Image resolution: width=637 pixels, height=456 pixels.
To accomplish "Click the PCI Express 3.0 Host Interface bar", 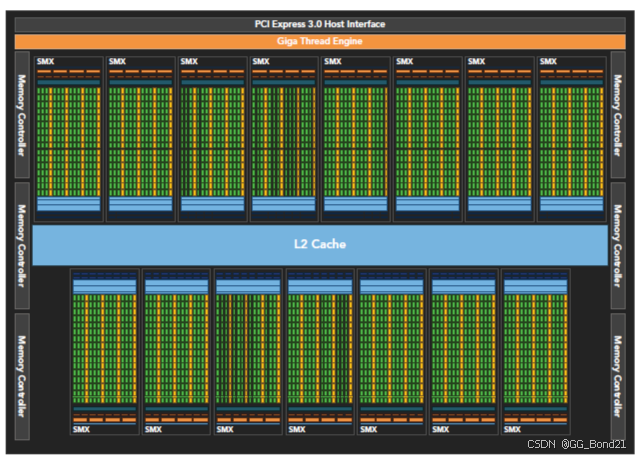I will tap(320, 24).
